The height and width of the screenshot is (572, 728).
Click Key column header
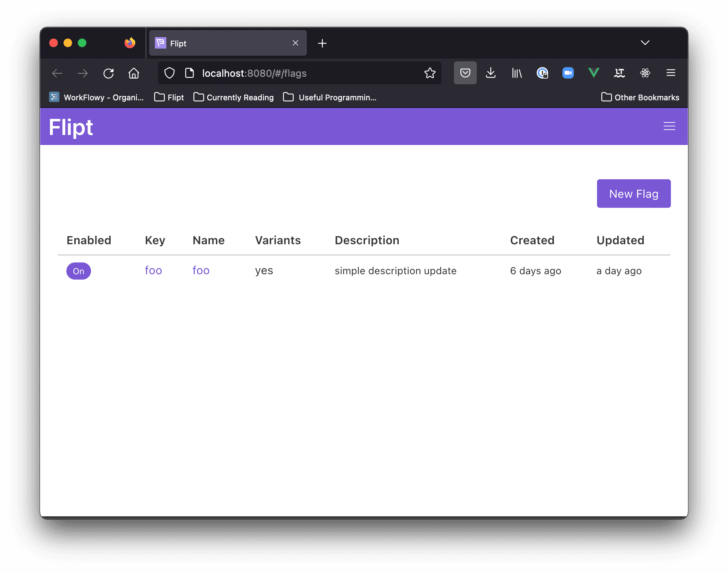pyautogui.click(x=155, y=240)
